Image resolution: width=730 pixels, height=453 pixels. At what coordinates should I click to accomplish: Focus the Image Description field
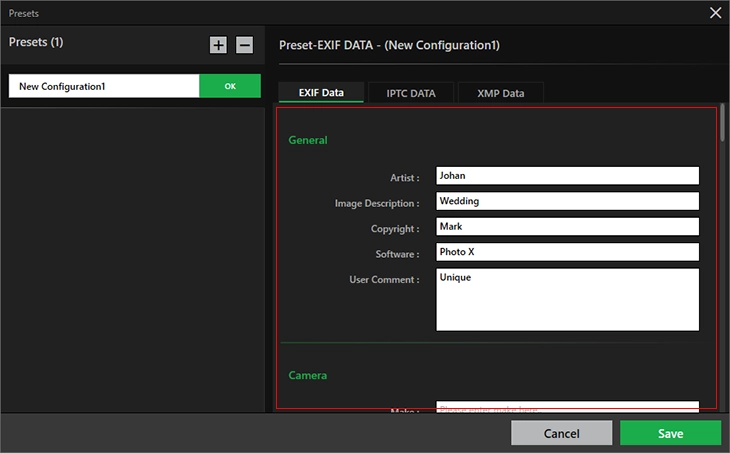tap(567, 201)
